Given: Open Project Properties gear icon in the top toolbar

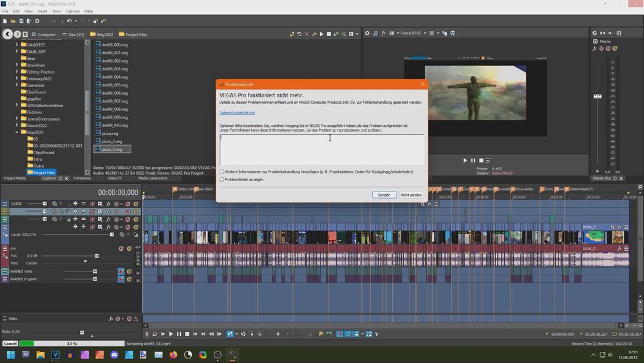Looking at the screenshot, I should 37,21.
